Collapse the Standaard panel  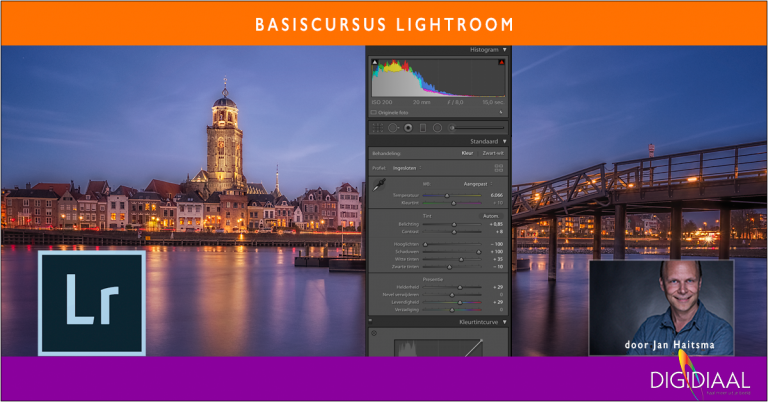504,142
